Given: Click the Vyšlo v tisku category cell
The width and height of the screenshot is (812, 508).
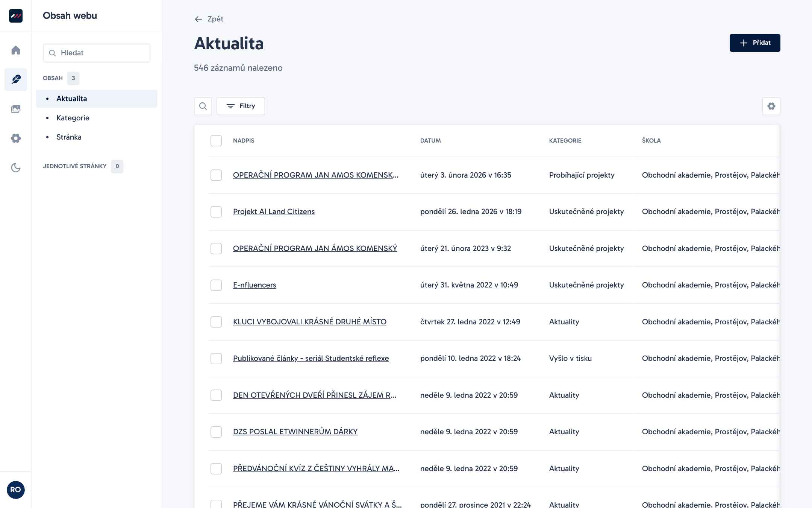Looking at the screenshot, I should pyautogui.click(x=570, y=359).
